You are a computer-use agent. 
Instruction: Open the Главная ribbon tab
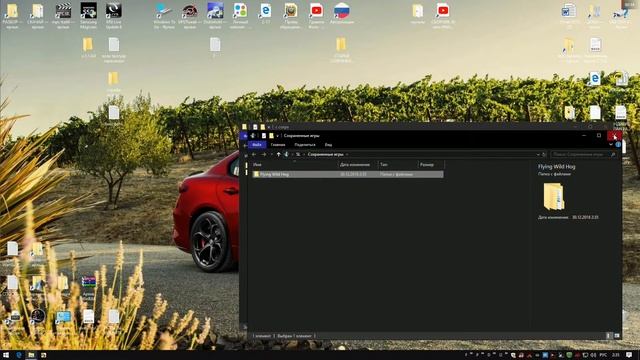[278, 145]
